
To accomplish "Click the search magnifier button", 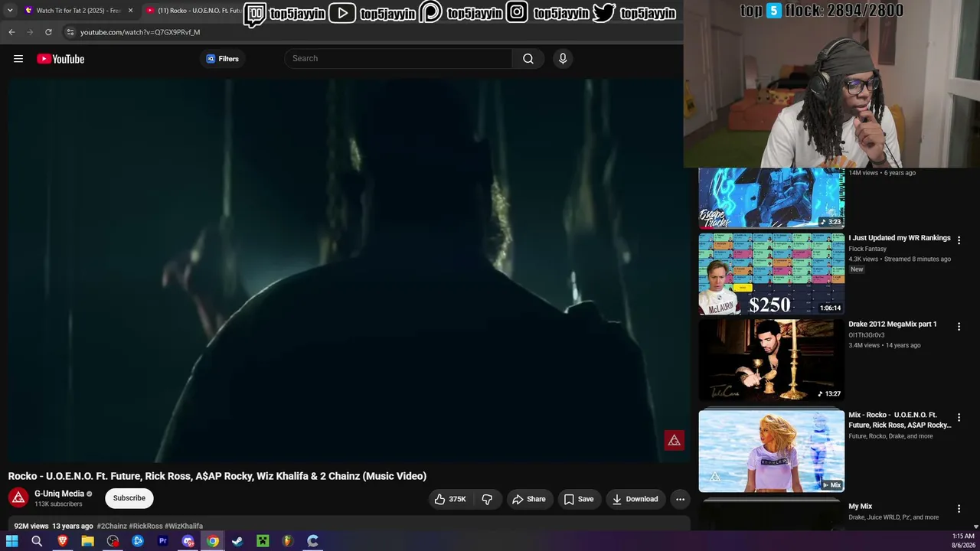I will click(x=528, y=59).
